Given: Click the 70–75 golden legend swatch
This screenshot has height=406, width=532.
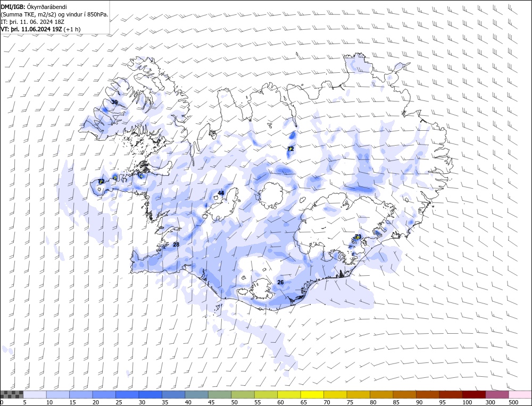Looking at the screenshot, I should point(335,394).
